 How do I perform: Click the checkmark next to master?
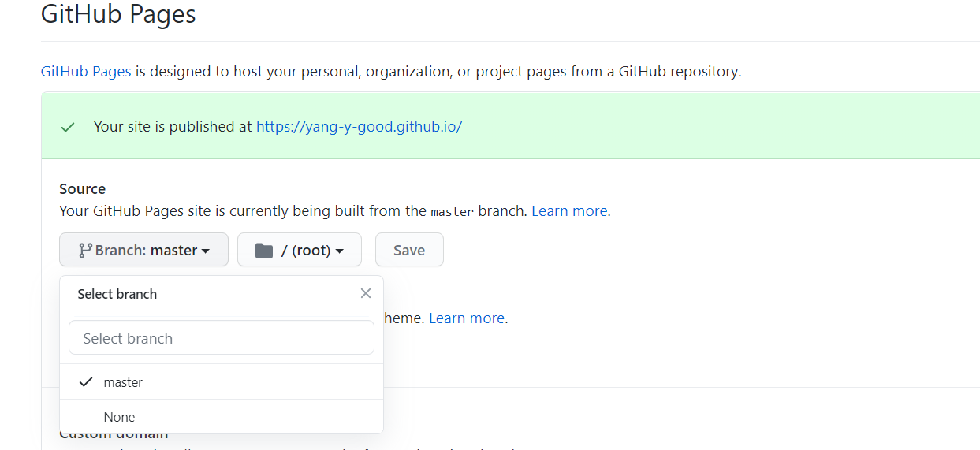click(x=86, y=381)
